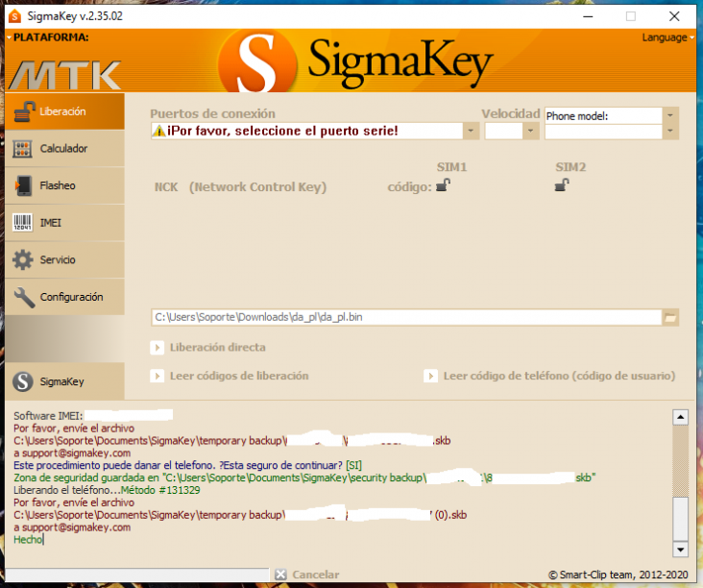Screen dimensions: 703x588
Task: Click "Liberando el teléfono...Método #131329" log line
Action: coord(107,490)
